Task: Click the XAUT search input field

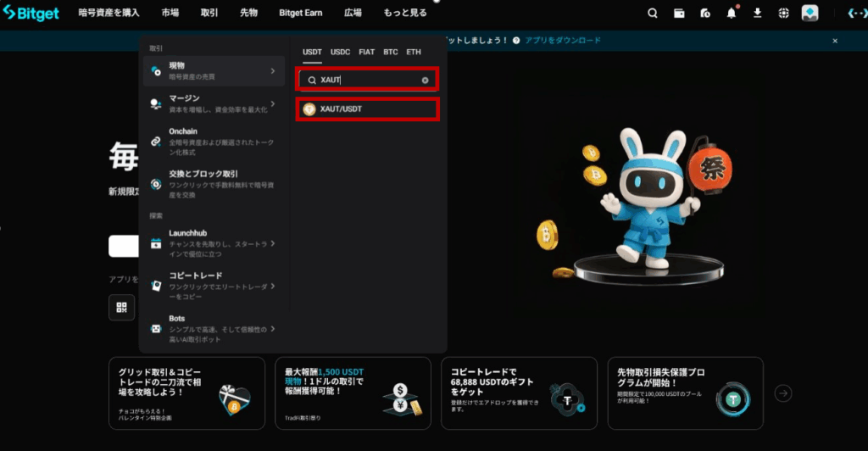Action: point(364,80)
